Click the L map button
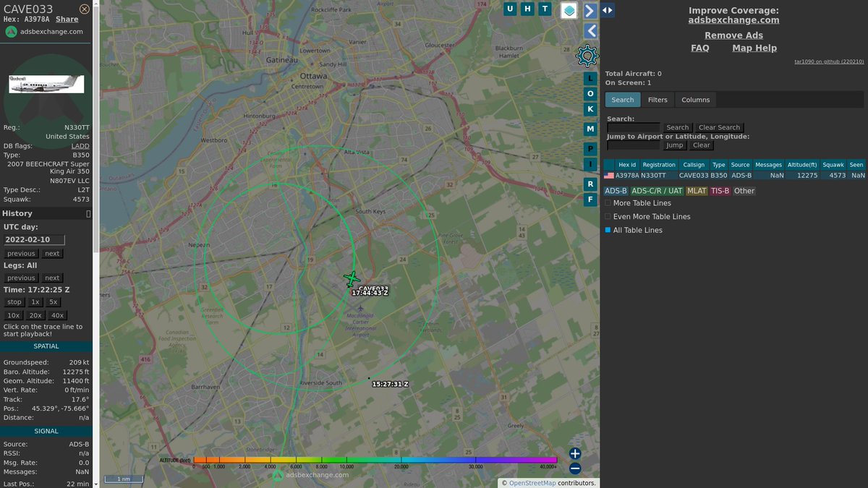868x488 pixels. point(590,78)
